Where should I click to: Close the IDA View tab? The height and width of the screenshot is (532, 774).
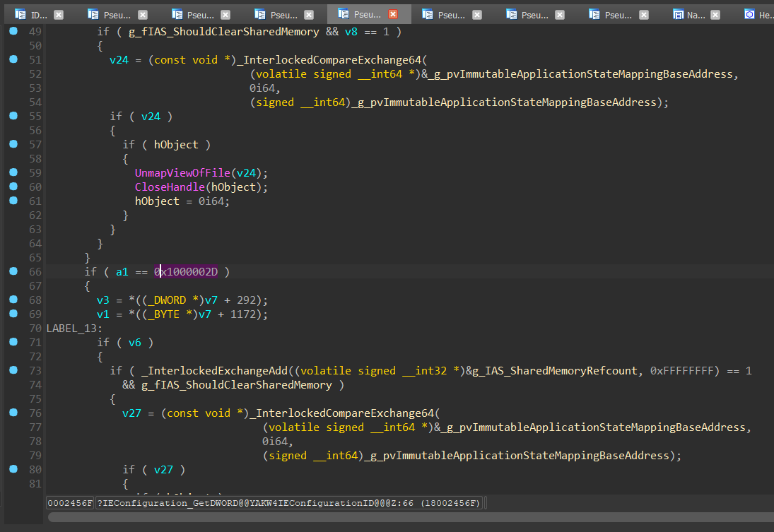coord(59,14)
